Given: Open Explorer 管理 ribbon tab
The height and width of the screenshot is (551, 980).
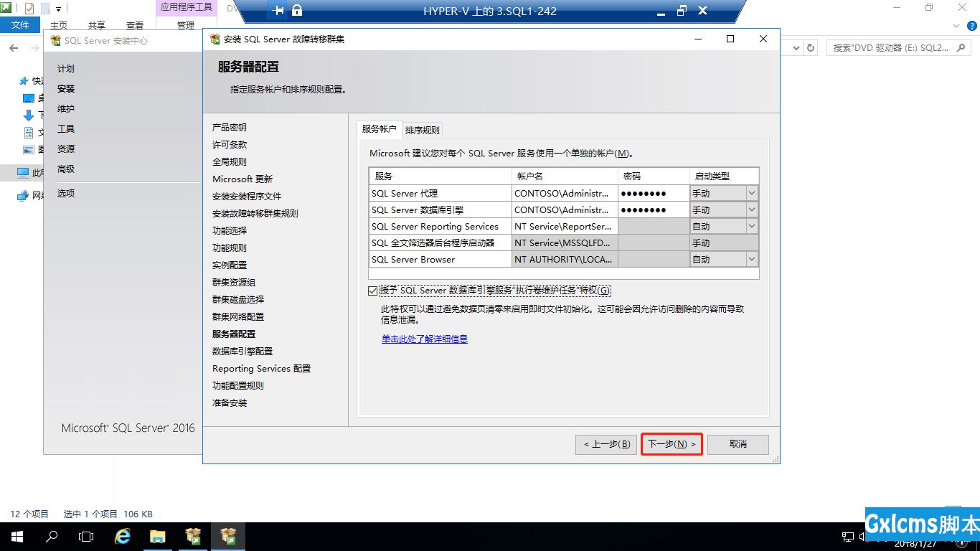Looking at the screenshot, I should 186,25.
